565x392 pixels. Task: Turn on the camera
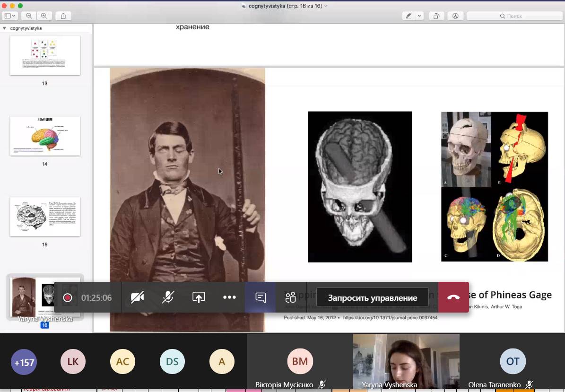point(138,297)
